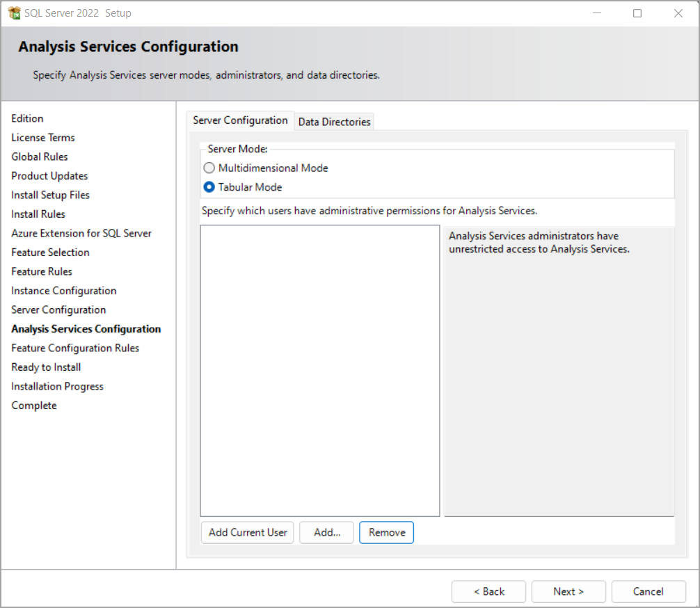Select Installation Progress in sidebar
This screenshot has height=608, width=700.
point(57,386)
